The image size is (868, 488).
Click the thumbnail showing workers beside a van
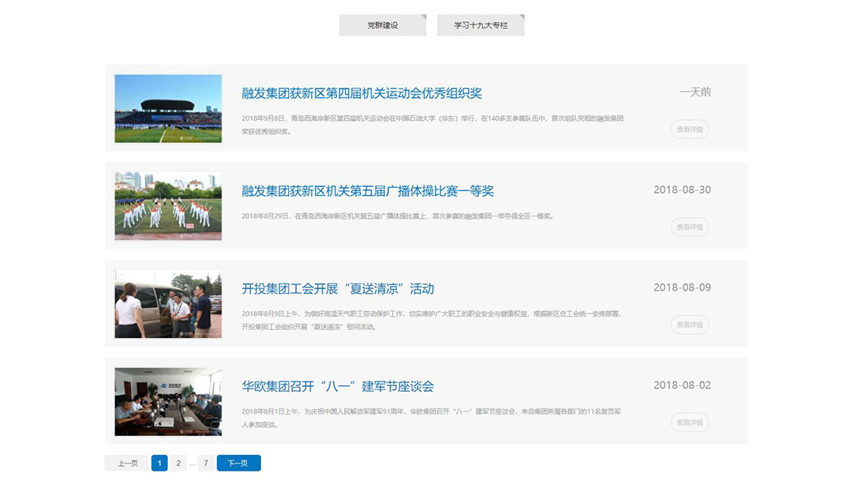point(167,304)
